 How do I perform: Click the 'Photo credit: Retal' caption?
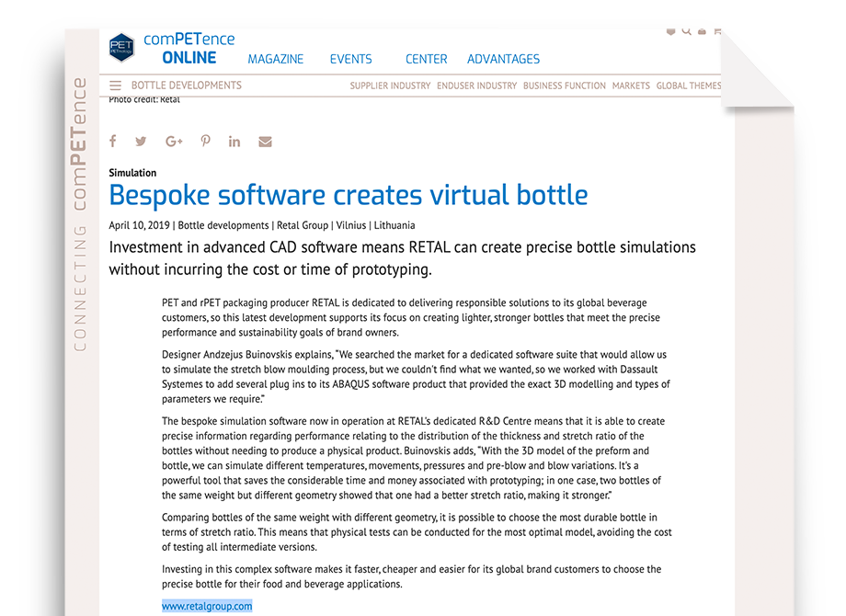[x=144, y=100]
